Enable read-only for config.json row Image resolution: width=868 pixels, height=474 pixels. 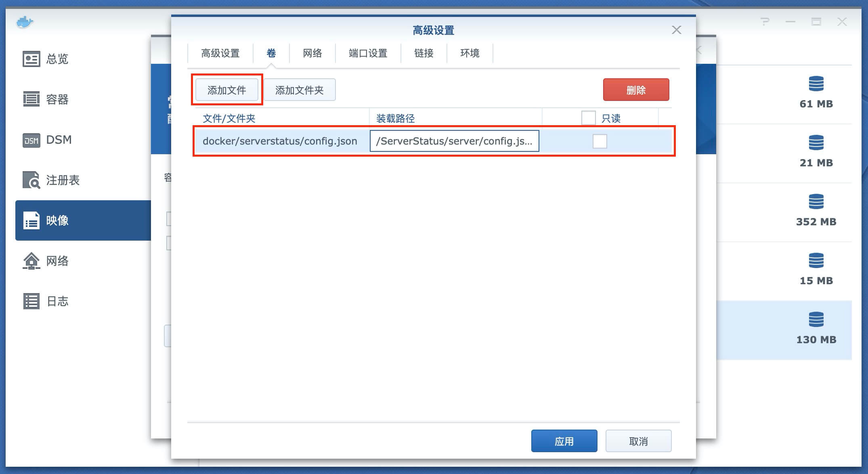point(600,141)
